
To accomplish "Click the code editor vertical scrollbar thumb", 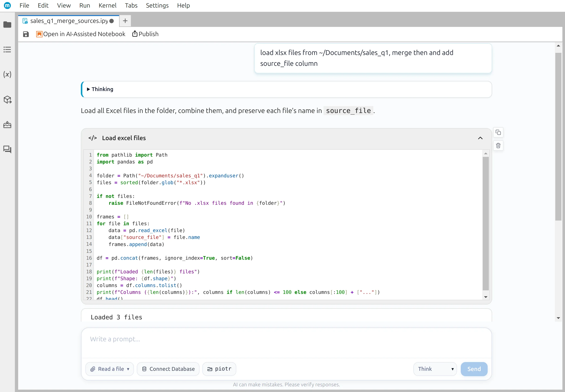I will point(486,224).
